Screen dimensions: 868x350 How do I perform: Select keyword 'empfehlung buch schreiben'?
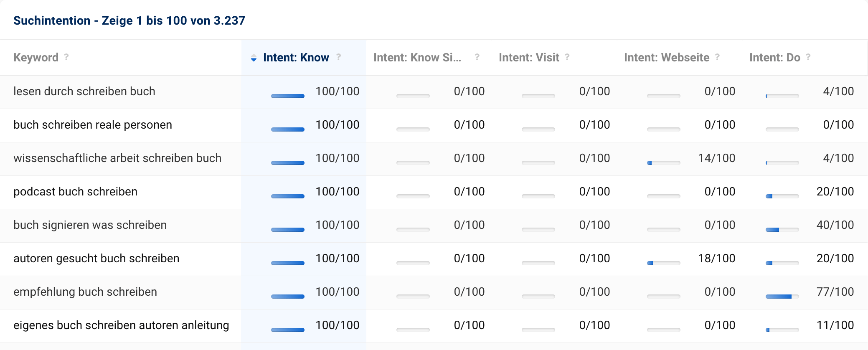click(85, 292)
